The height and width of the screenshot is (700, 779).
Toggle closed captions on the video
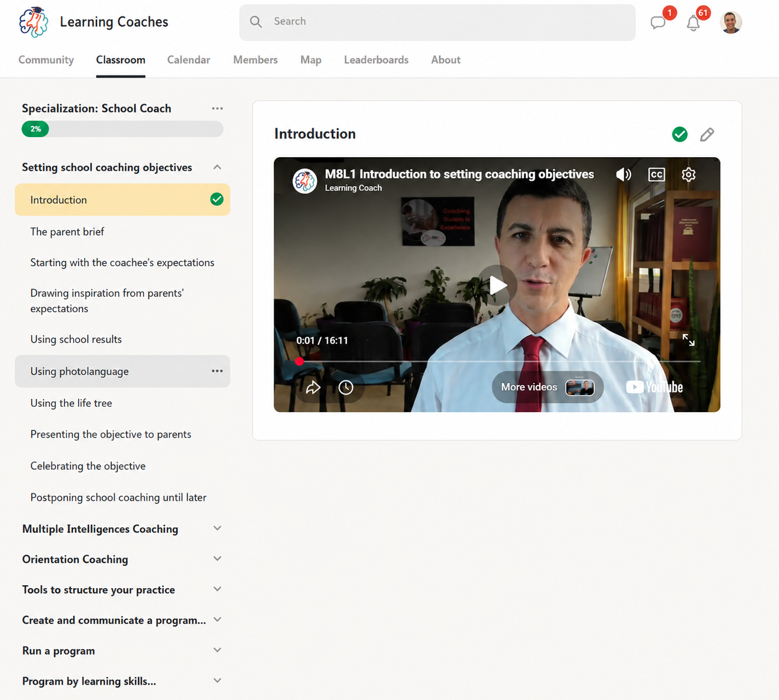657,174
